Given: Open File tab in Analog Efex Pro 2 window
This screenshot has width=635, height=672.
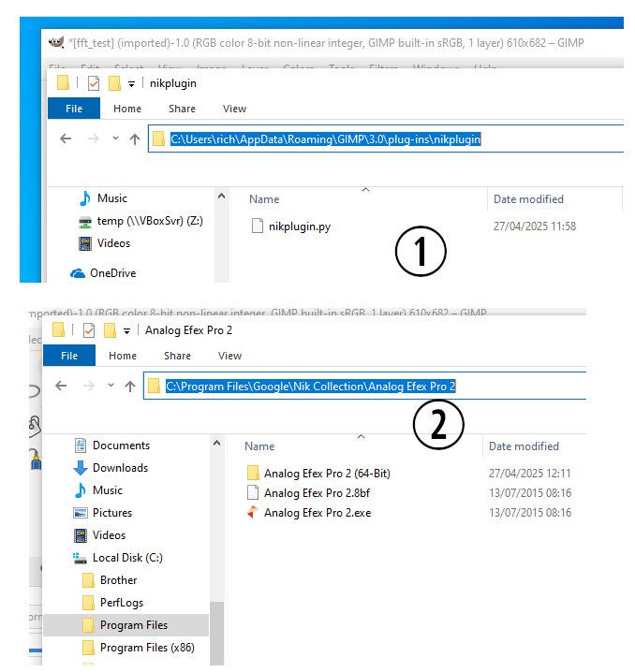Looking at the screenshot, I should pyautogui.click(x=69, y=356).
